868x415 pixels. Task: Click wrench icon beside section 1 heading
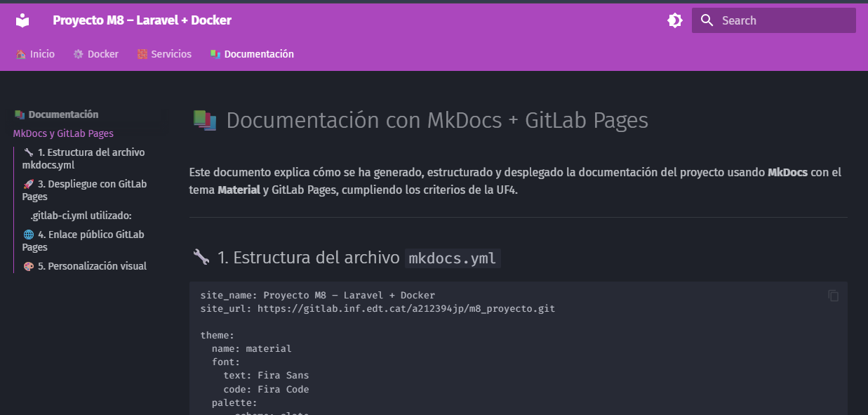click(201, 258)
